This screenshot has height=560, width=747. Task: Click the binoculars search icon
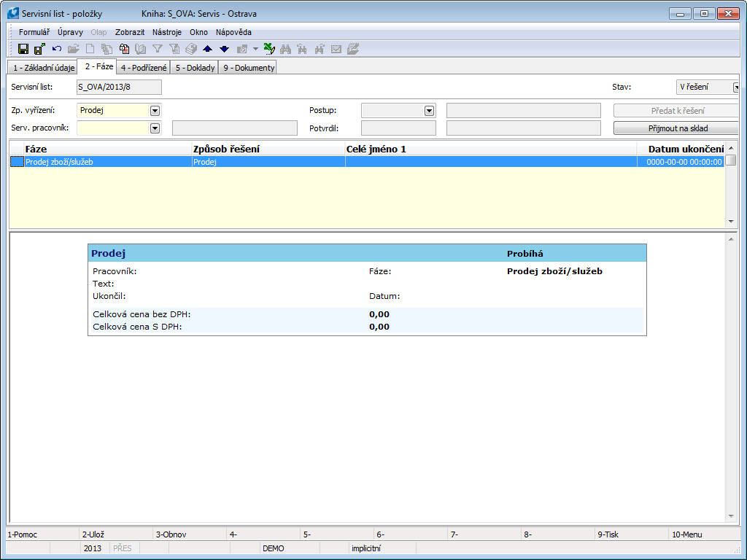tap(285, 49)
